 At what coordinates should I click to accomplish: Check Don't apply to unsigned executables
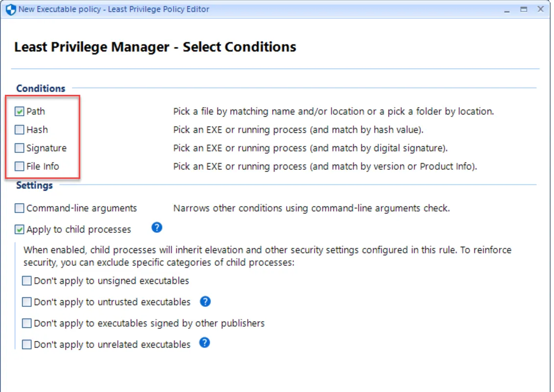tap(27, 281)
